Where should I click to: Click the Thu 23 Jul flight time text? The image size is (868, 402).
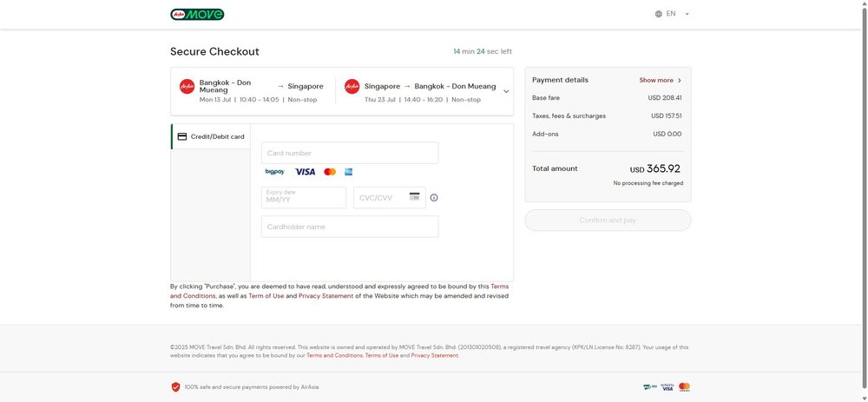pyautogui.click(x=423, y=100)
